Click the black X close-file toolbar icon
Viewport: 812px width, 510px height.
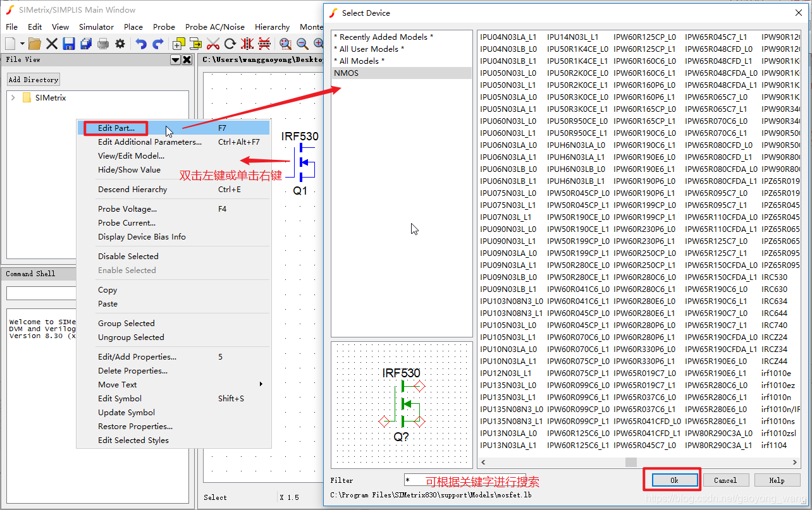(x=52, y=44)
